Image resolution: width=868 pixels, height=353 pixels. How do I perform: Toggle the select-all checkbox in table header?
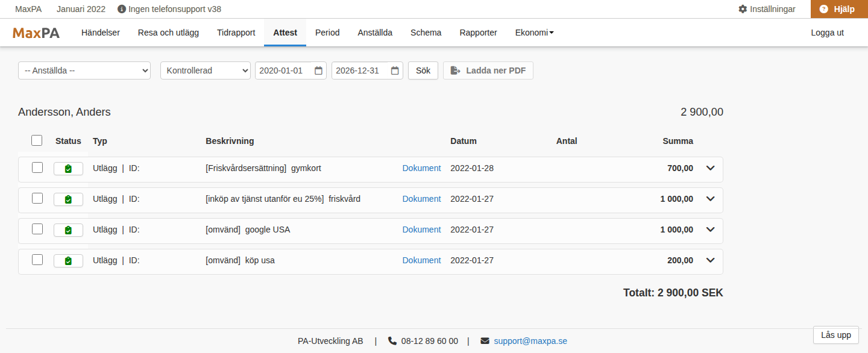coord(37,140)
